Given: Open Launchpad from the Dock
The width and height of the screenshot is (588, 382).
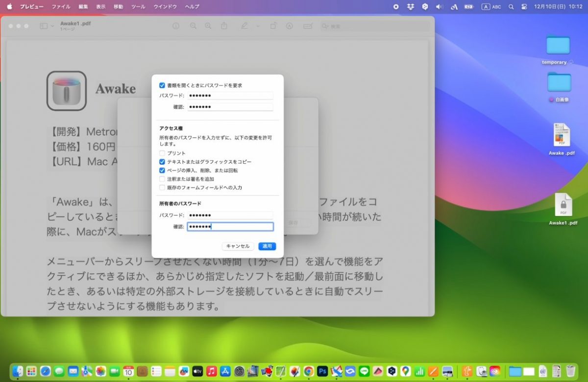Looking at the screenshot, I should 31,371.
